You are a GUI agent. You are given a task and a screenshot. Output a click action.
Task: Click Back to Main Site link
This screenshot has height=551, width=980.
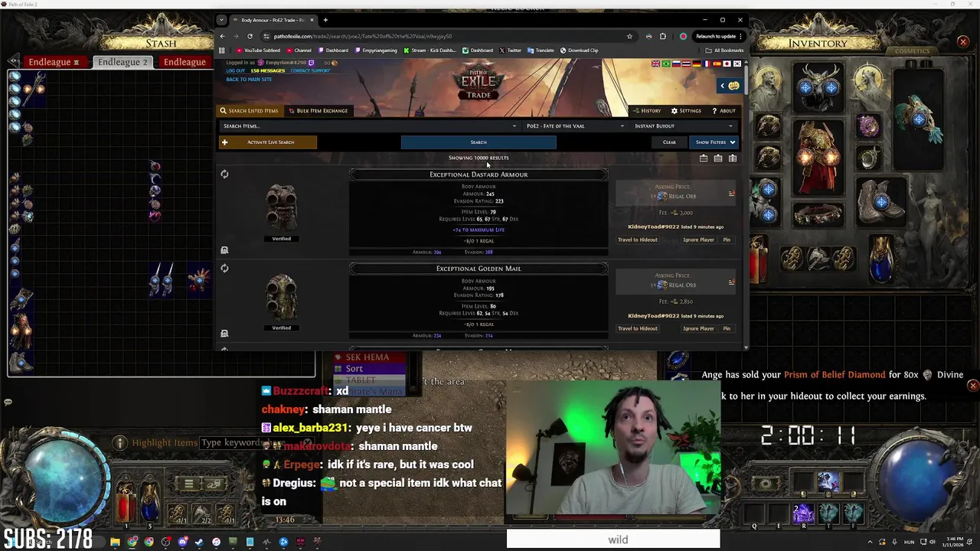coord(249,80)
